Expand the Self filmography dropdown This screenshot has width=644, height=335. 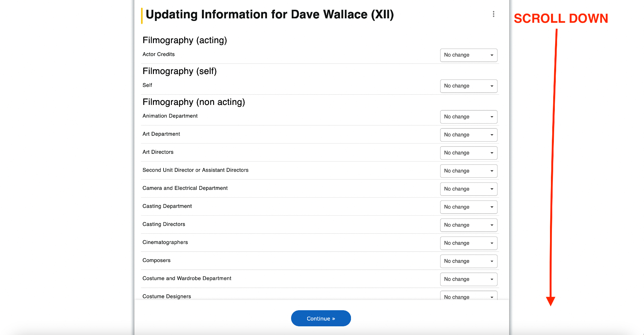click(468, 86)
